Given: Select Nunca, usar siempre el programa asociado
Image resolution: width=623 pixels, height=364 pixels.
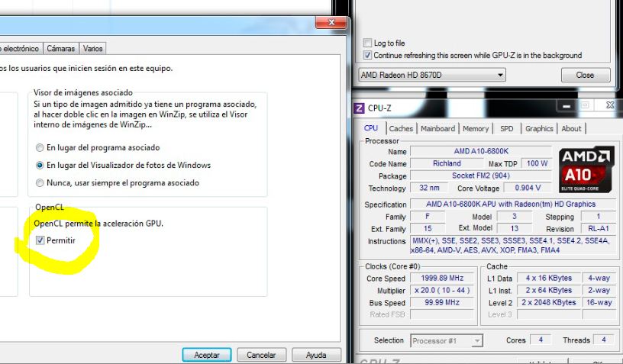Looking at the screenshot, I should pos(40,183).
